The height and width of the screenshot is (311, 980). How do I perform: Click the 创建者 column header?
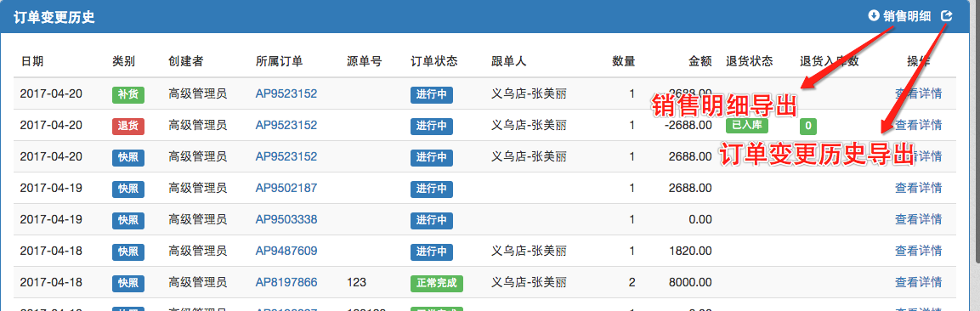[185, 61]
